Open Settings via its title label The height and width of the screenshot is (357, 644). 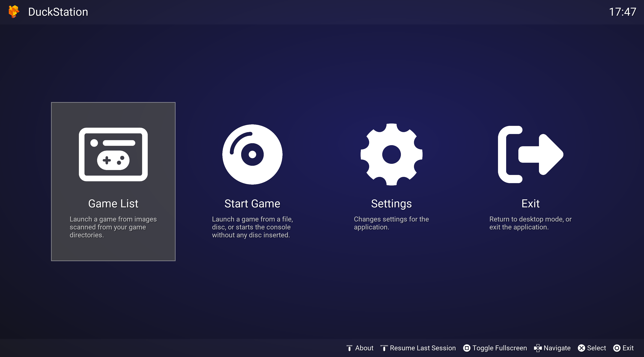[x=391, y=203]
